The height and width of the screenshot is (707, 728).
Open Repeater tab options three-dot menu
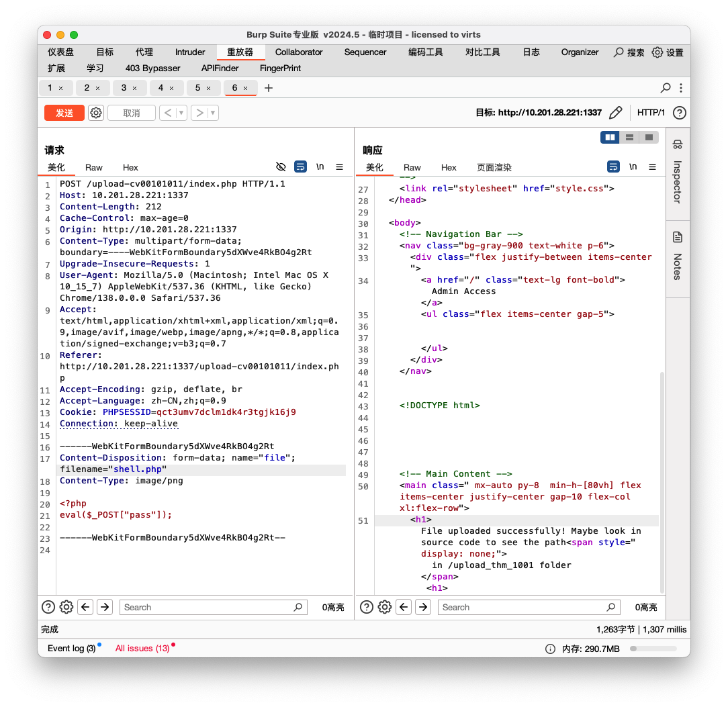coord(680,88)
